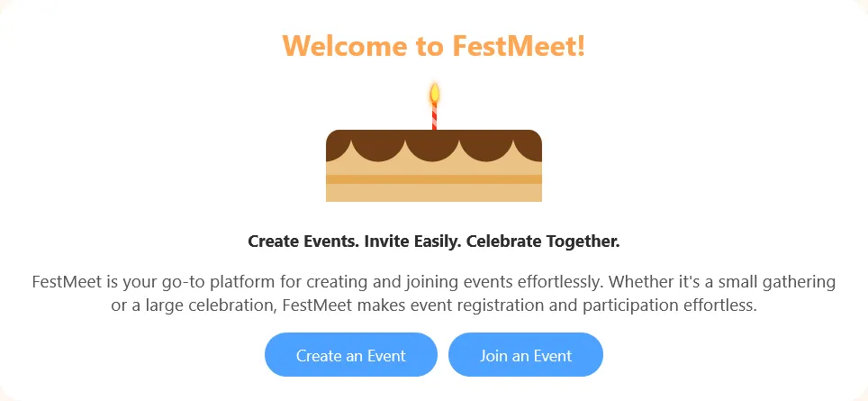
Task: Click the bottom sponge layer of cake
Action: tap(433, 193)
